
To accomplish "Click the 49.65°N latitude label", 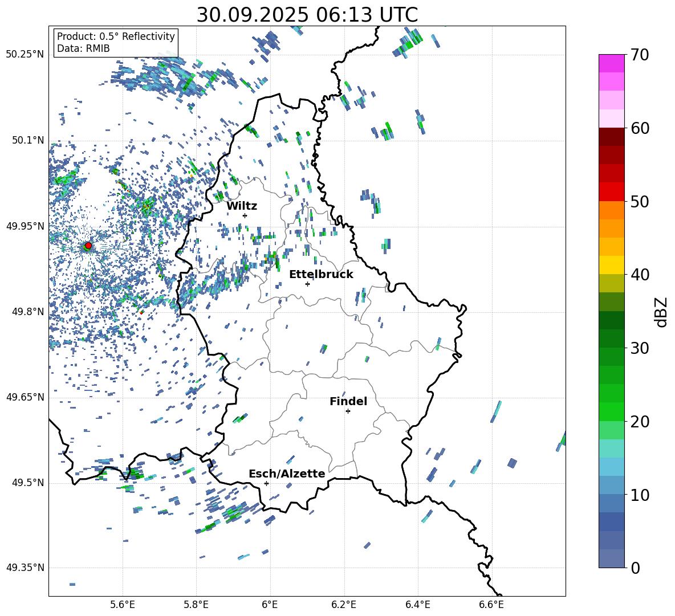I will pyautogui.click(x=25, y=397).
